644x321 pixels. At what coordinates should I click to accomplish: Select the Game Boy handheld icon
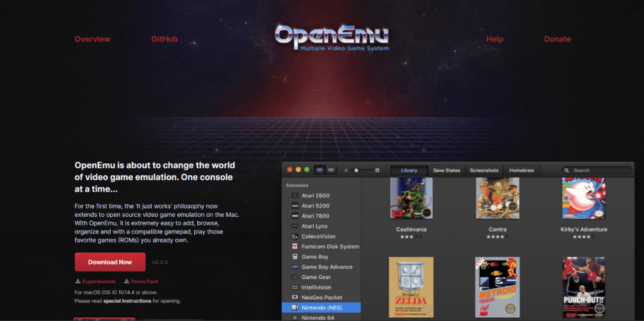[x=294, y=257]
